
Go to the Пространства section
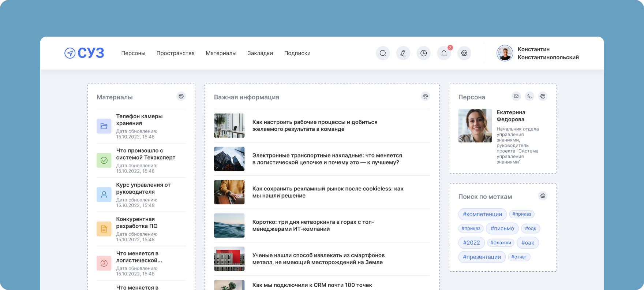point(175,53)
